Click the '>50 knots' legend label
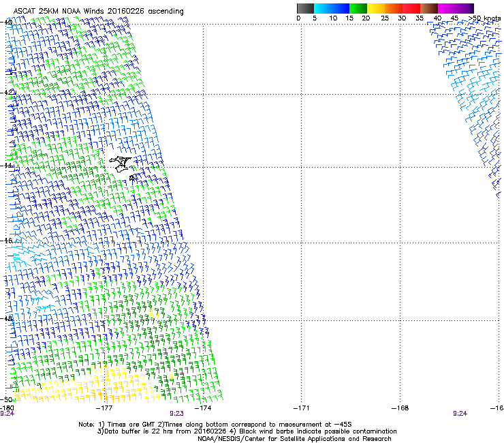Image resolution: width=504 pixels, height=443 pixels. 484,18
